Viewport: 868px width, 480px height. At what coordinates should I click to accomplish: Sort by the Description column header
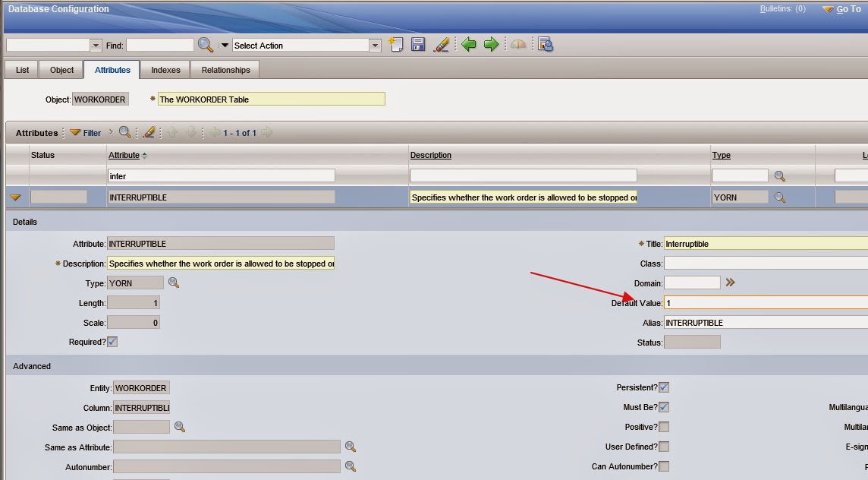[x=431, y=155]
